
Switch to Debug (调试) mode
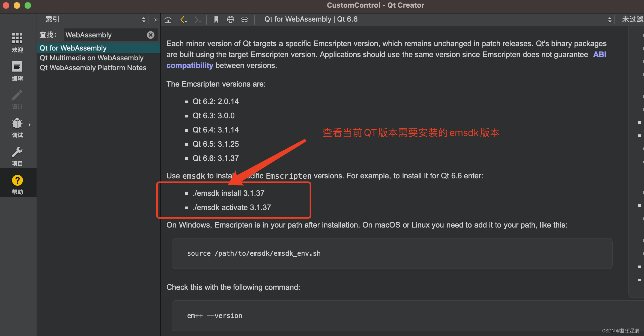(17, 127)
